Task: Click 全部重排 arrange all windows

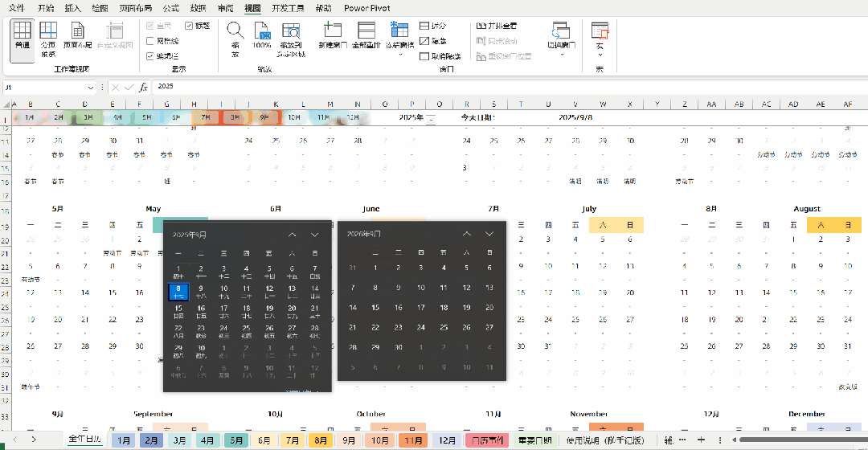Action: tap(366, 36)
